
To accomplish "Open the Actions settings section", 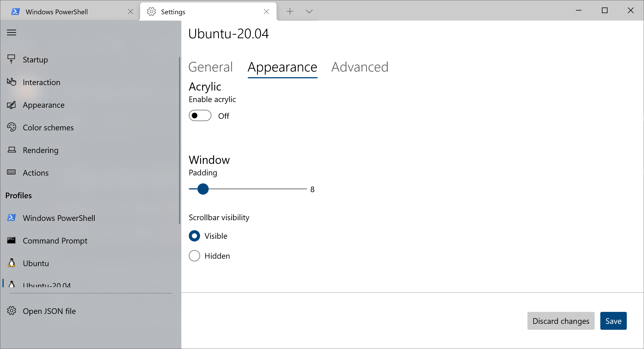I will (36, 172).
